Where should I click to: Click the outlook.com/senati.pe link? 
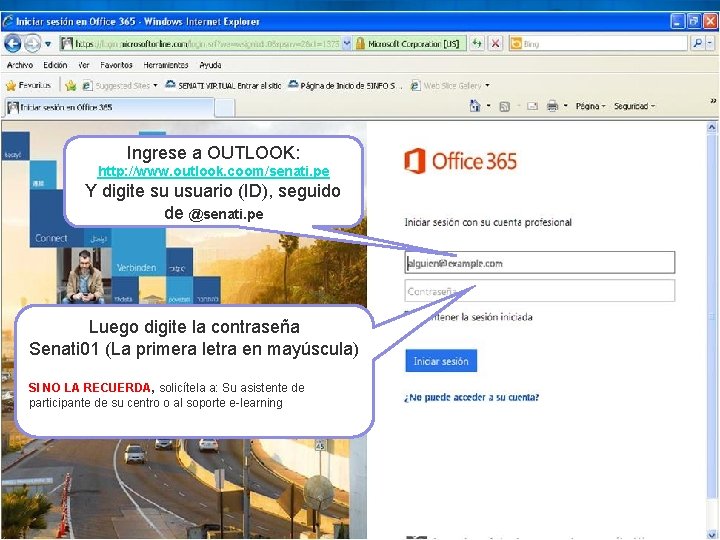(x=214, y=171)
